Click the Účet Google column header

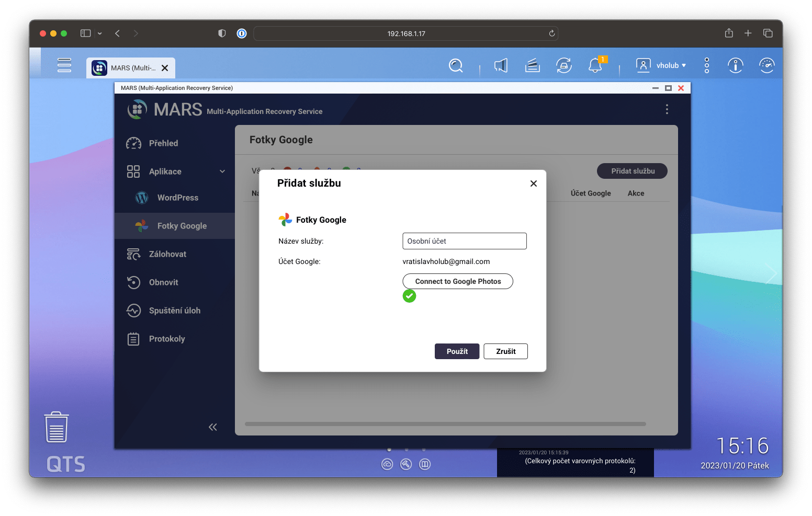click(591, 193)
